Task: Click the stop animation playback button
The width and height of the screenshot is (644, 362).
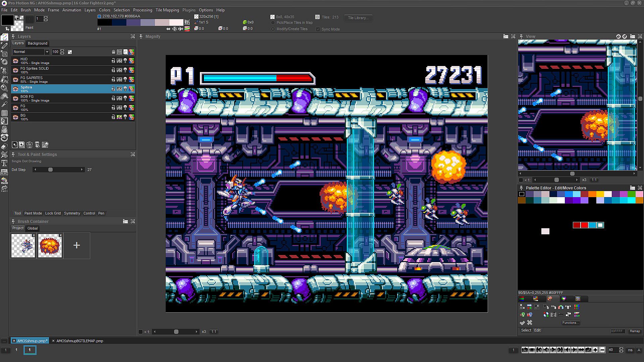Action: 532,350
